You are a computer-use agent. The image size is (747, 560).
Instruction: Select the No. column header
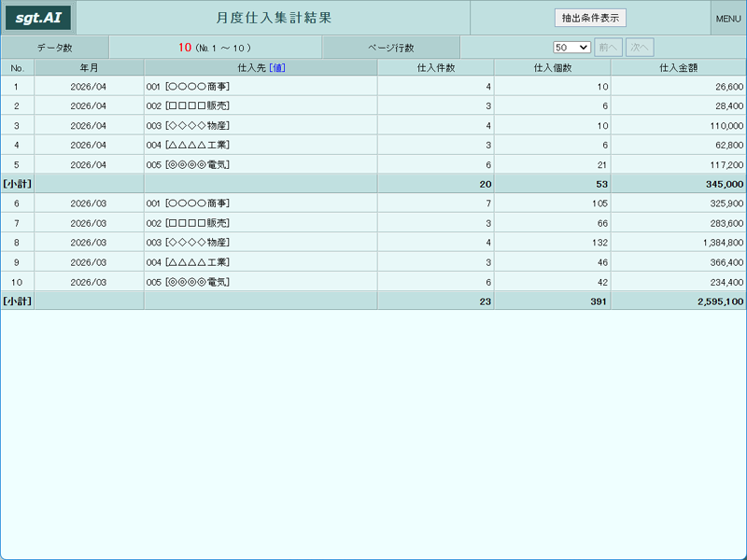18,68
